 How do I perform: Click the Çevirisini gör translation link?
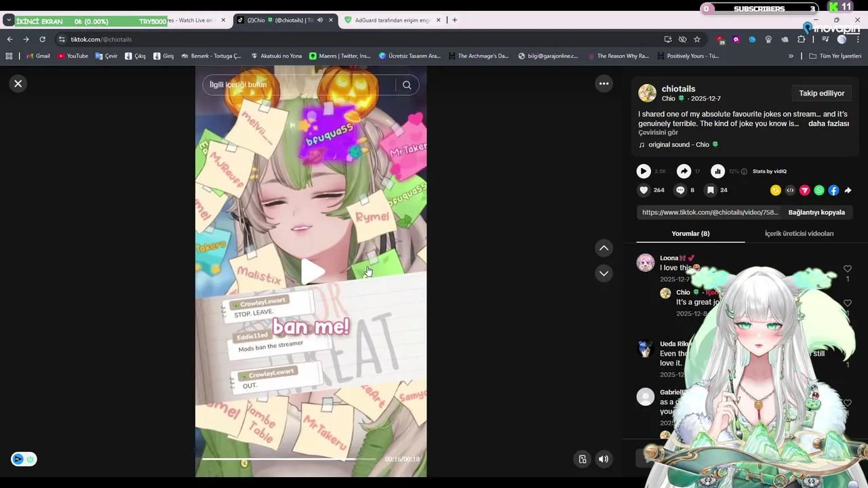pyautogui.click(x=658, y=133)
